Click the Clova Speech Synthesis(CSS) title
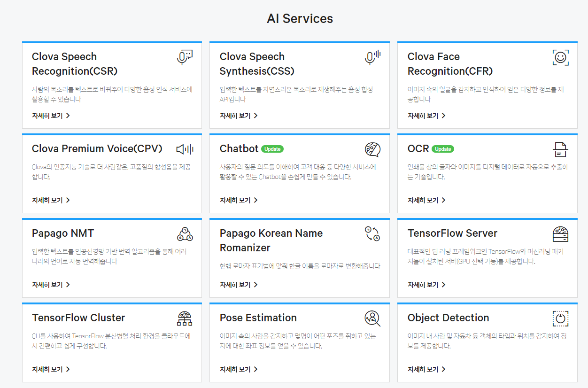 (x=257, y=64)
